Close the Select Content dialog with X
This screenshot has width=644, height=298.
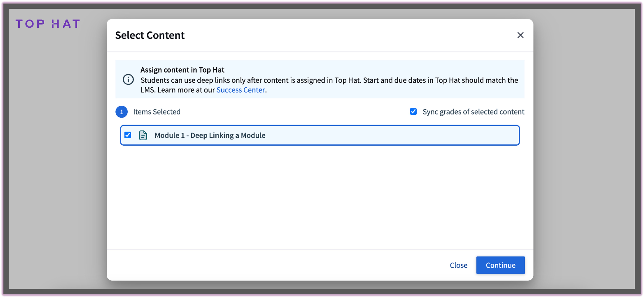coord(520,35)
